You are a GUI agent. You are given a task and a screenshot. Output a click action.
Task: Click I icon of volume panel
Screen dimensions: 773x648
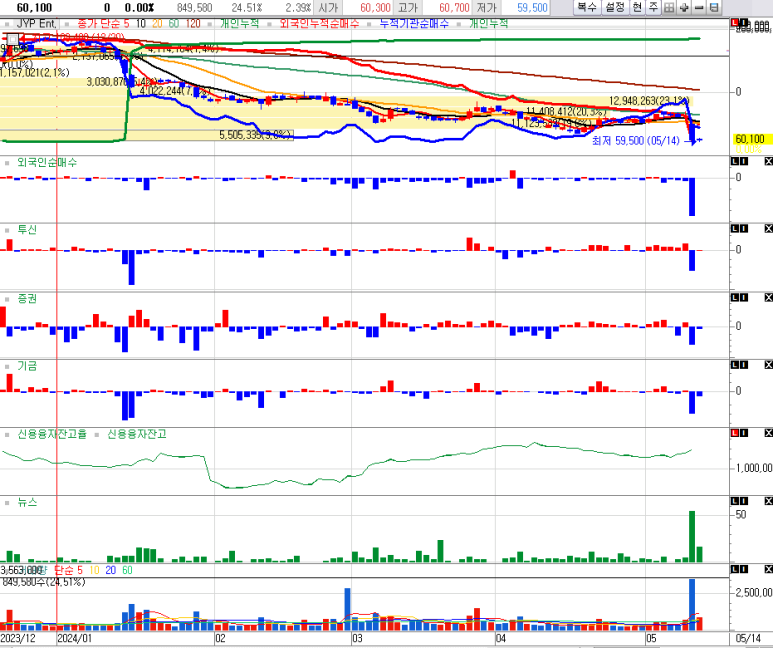[744, 569]
